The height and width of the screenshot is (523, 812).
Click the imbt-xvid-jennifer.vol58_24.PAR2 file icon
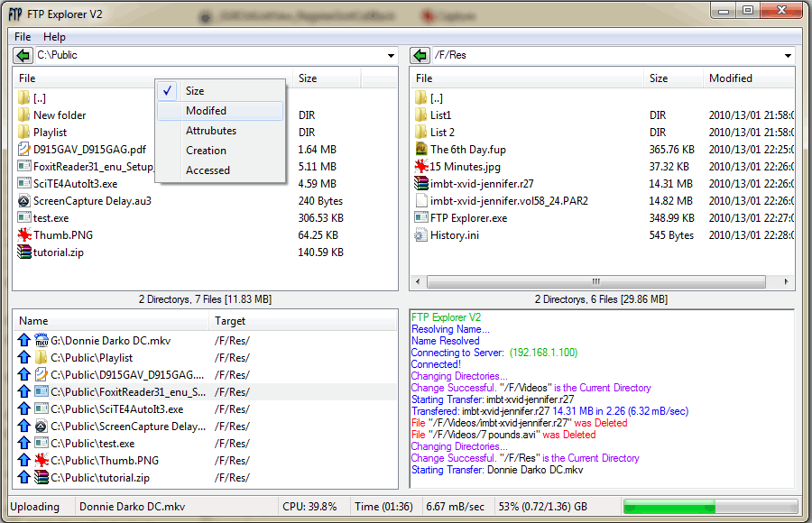[421, 200]
